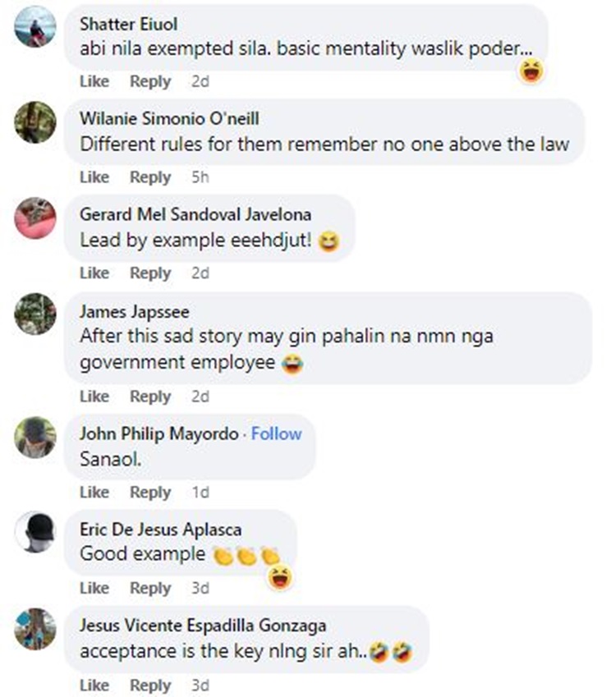616x697 pixels.
Task: Open Shatter Eiuol's profile picture
Action: [35, 26]
